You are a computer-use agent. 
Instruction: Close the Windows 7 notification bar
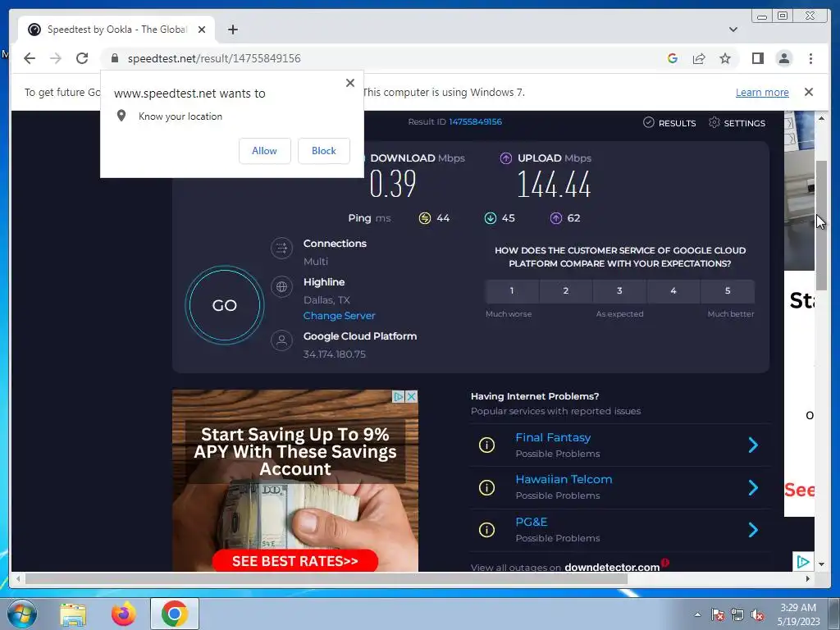(x=809, y=92)
